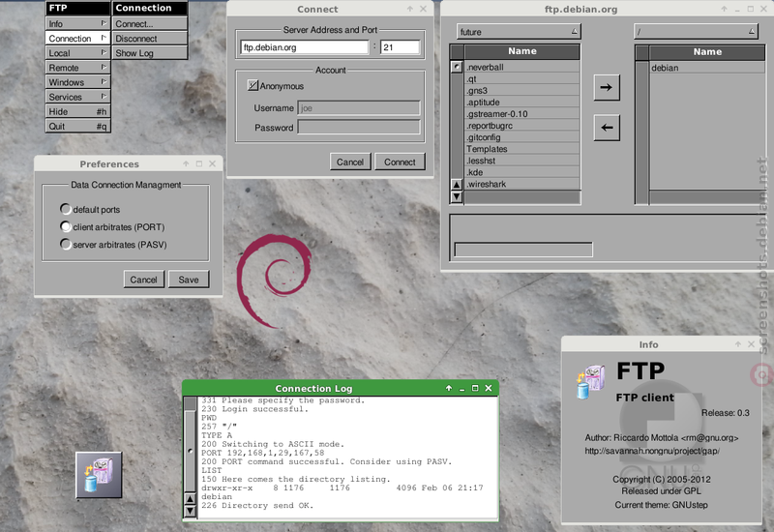Image resolution: width=774 pixels, height=532 pixels.
Task: Select client arbitrates (PORT) option
Action: coord(65,226)
